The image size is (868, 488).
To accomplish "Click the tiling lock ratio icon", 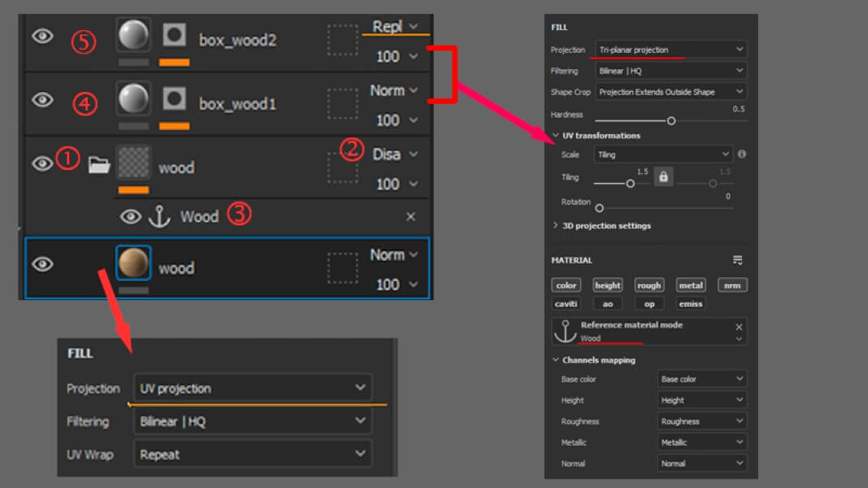I will tap(663, 176).
